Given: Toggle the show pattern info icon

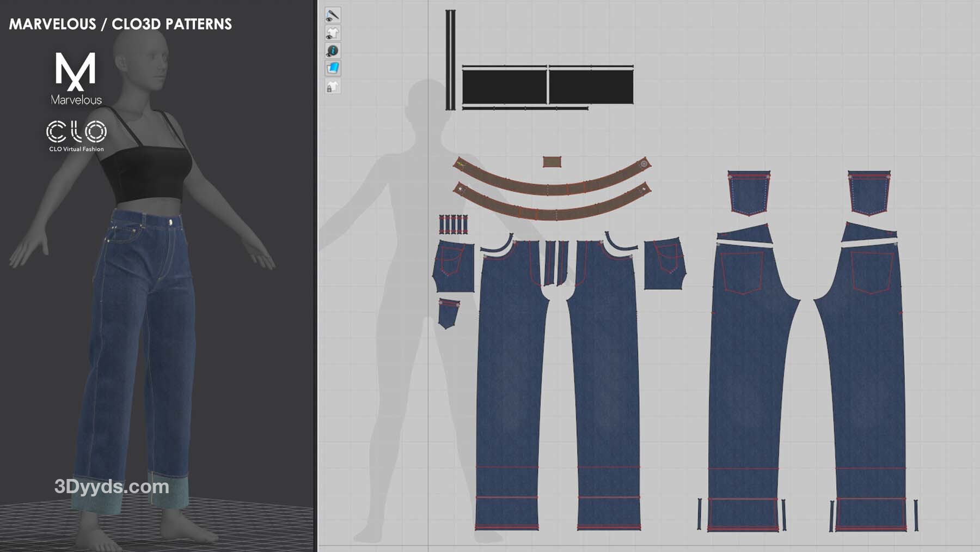Looking at the screenshot, I should (333, 51).
